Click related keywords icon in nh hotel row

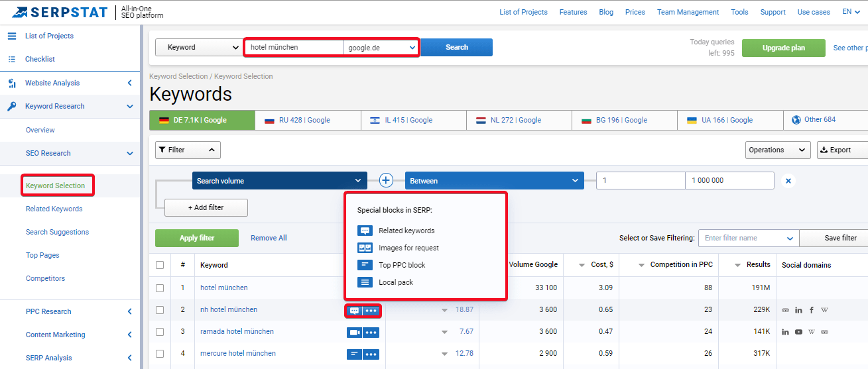coord(354,310)
